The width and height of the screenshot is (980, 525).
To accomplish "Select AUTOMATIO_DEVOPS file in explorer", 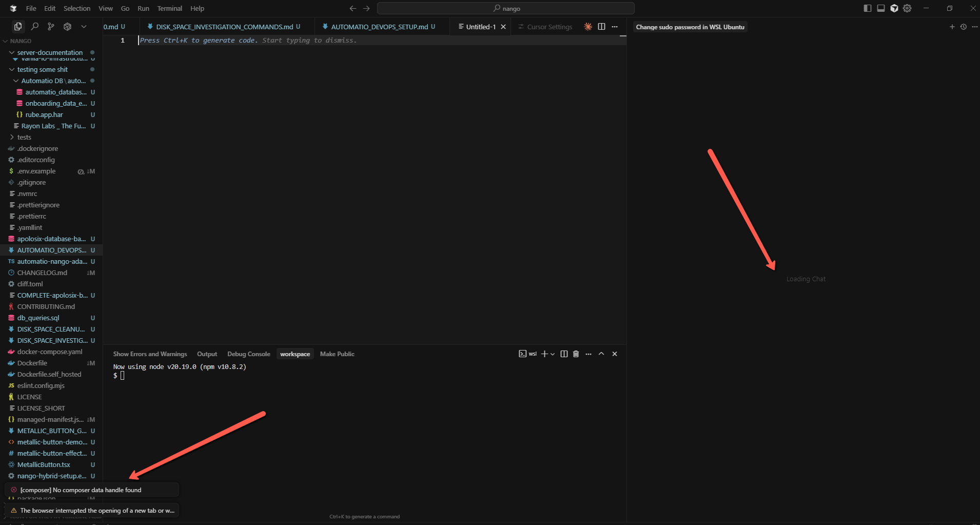I will coord(52,250).
